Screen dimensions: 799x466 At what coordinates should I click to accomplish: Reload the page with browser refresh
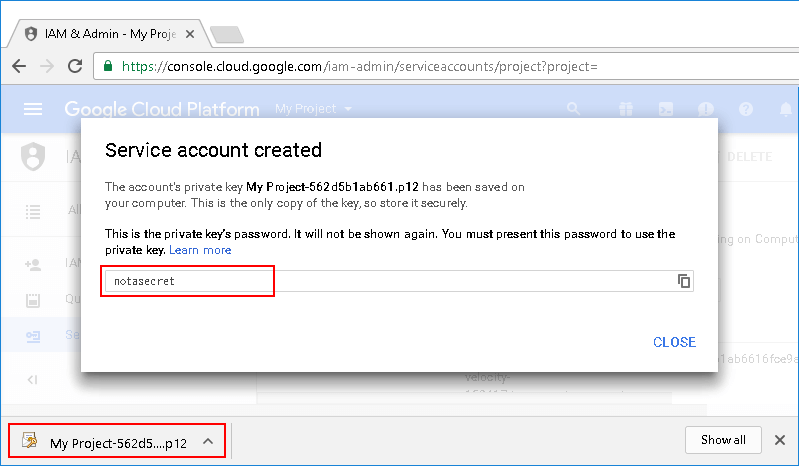point(75,66)
